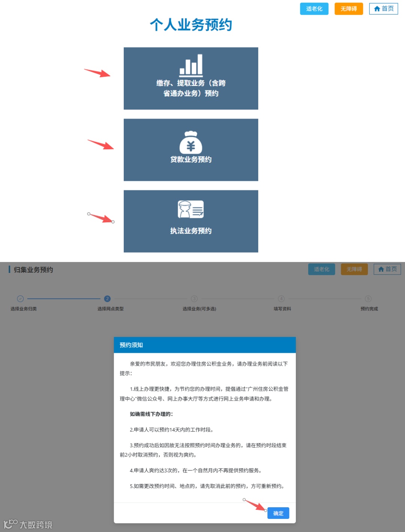Click the step 4 circle for 填写资料
405x532 pixels.
[x=281, y=299]
